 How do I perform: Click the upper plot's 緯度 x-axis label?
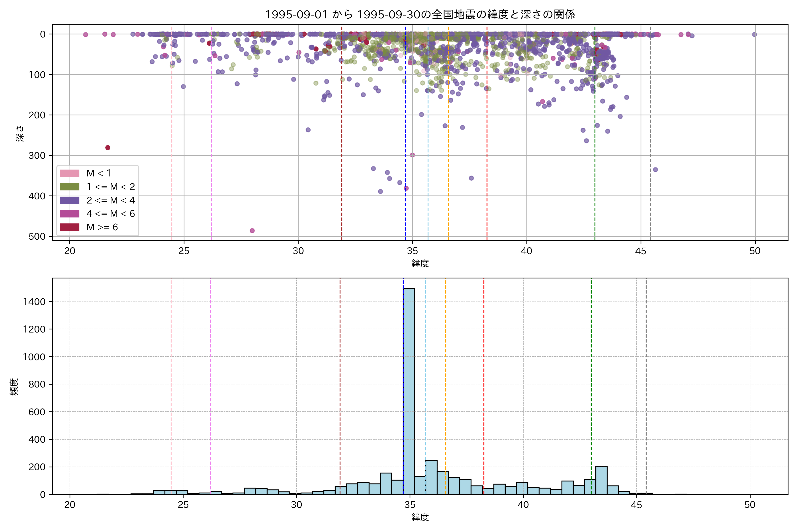(420, 263)
